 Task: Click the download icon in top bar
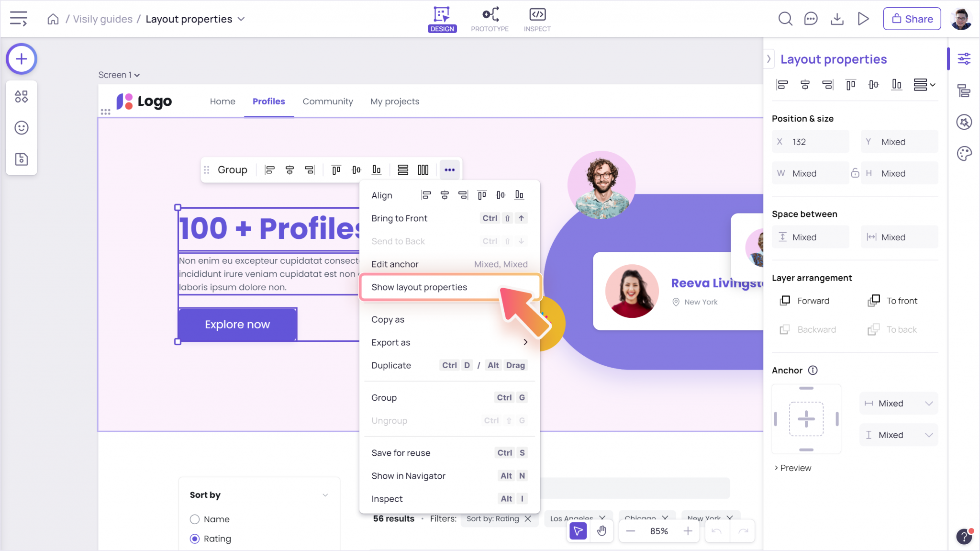click(x=837, y=19)
